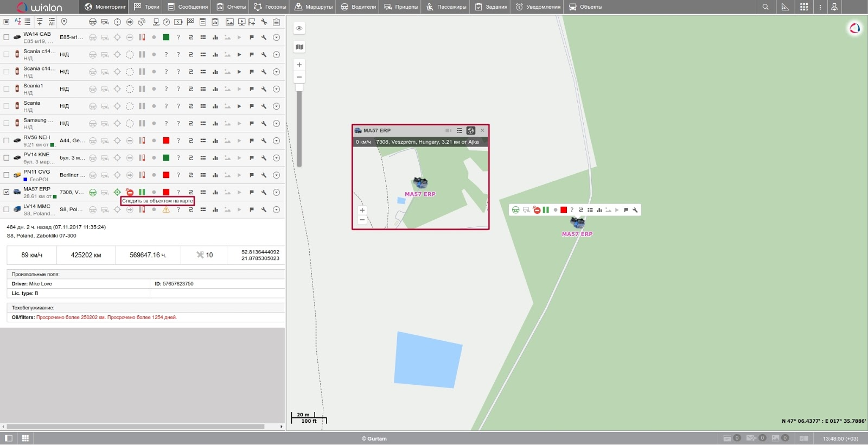Open the Отчеты tab
The width and height of the screenshot is (868, 445).
point(231,7)
